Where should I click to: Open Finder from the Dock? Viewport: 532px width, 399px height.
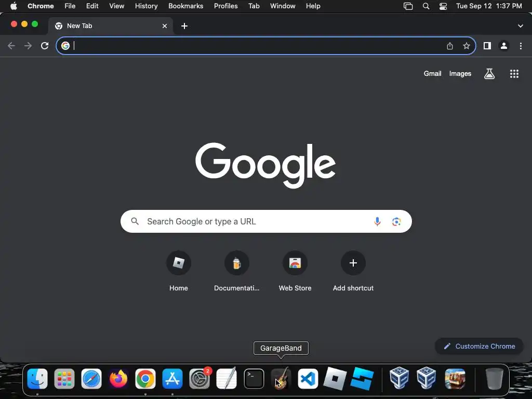(37, 379)
